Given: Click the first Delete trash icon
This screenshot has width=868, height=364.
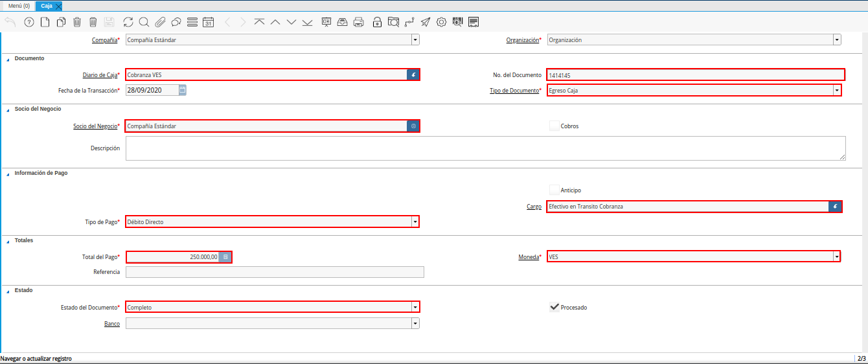Looking at the screenshot, I should click(x=77, y=22).
